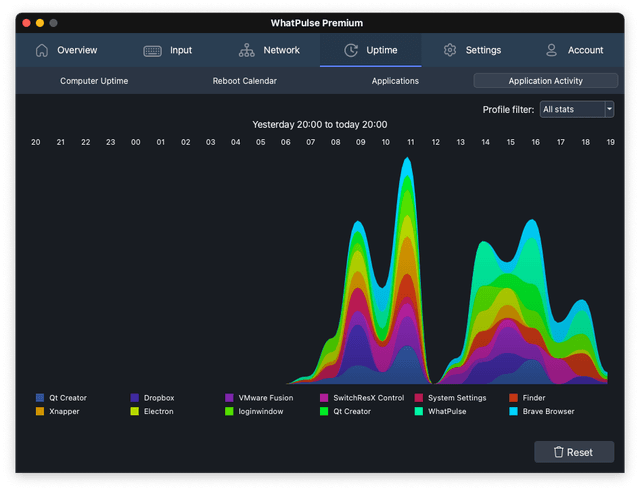Open the Profile filter dropdown
Screen dimensions: 640x491
(x=576, y=109)
